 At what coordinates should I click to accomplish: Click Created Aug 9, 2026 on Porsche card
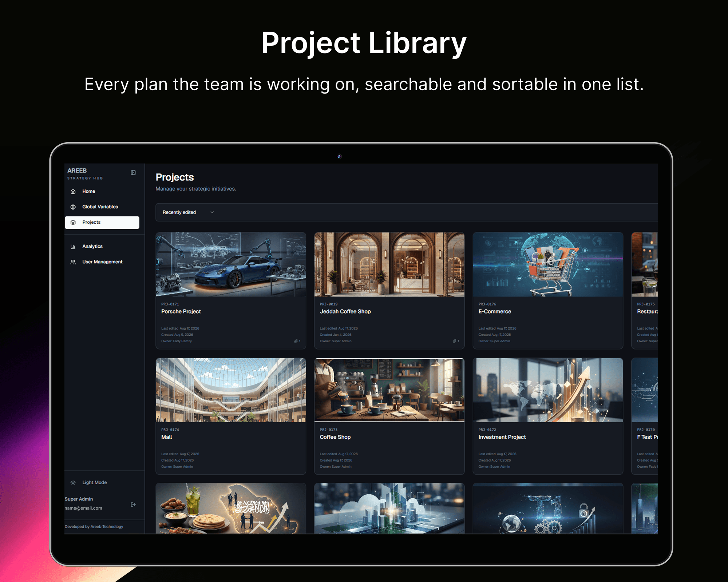[177, 335]
